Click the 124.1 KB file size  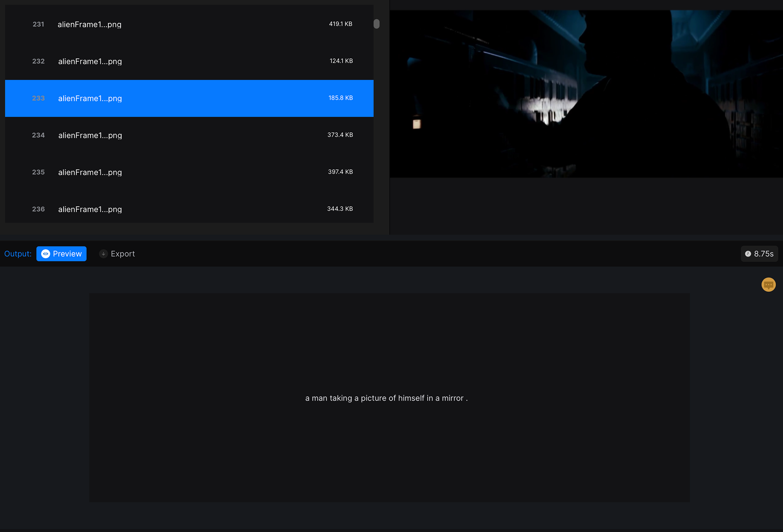coord(341,61)
